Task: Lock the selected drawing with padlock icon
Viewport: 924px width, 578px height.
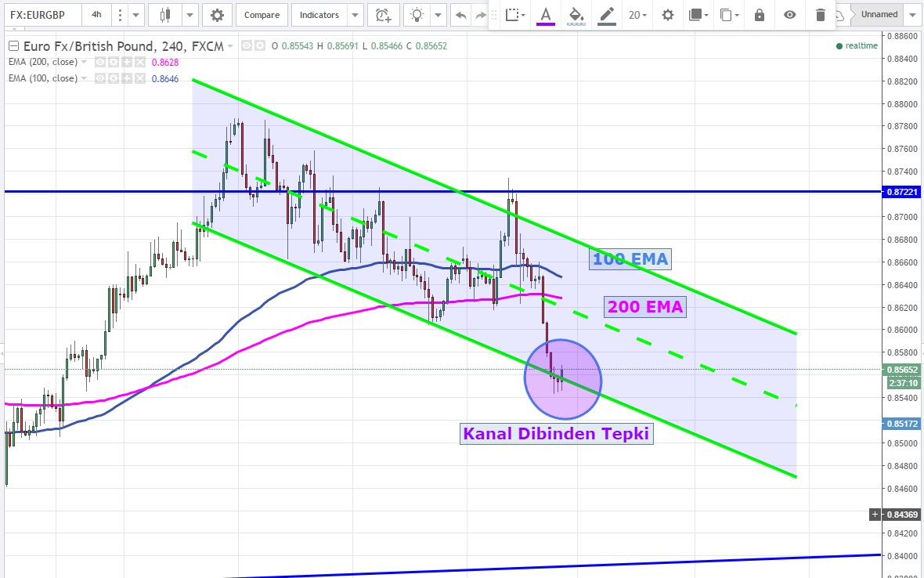Action: click(759, 15)
